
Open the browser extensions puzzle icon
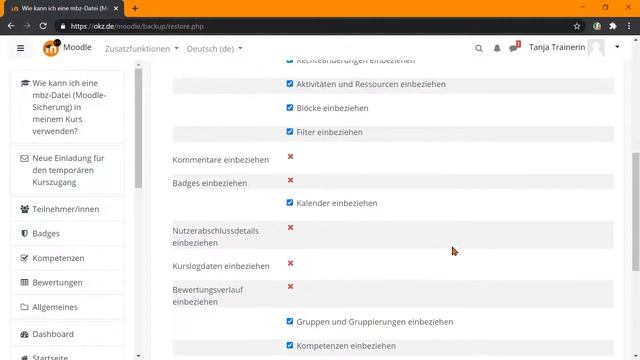coord(613,26)
